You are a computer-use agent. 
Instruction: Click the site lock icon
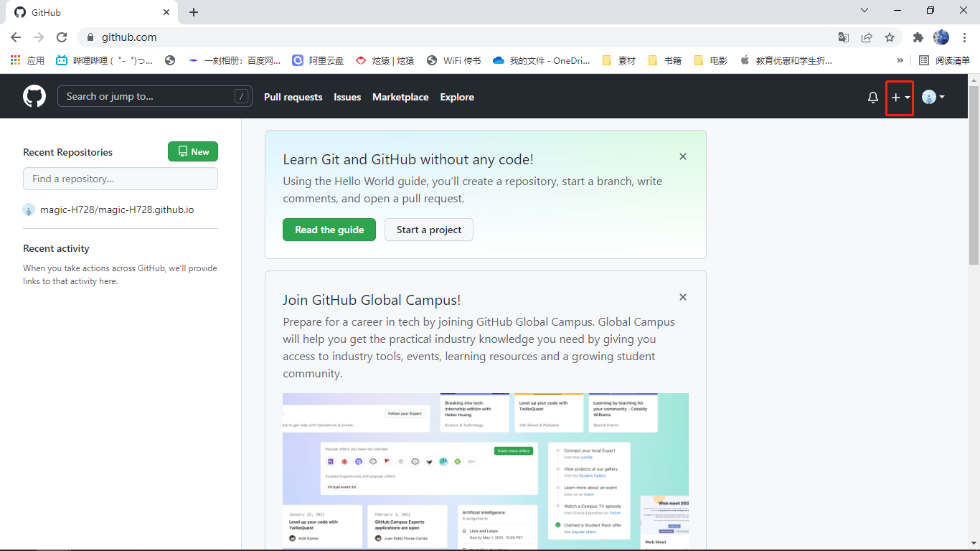pyautogui.click(x=90, y=37)
